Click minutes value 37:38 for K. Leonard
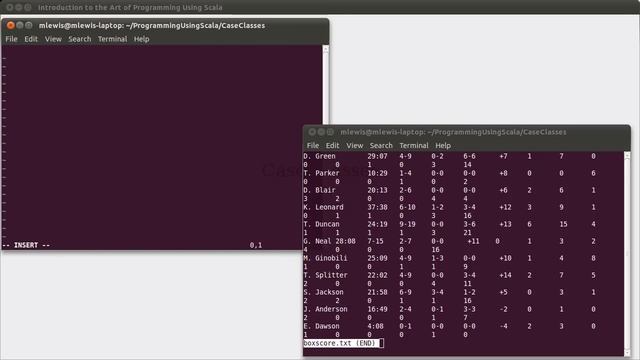 point(378,207)
